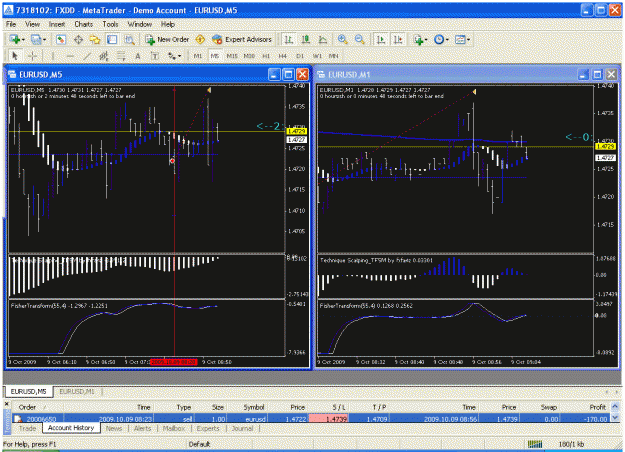Switch timeframe to M15
Image resolution: width=625 pixels, height=452 pixels.
tap(232, 56)
